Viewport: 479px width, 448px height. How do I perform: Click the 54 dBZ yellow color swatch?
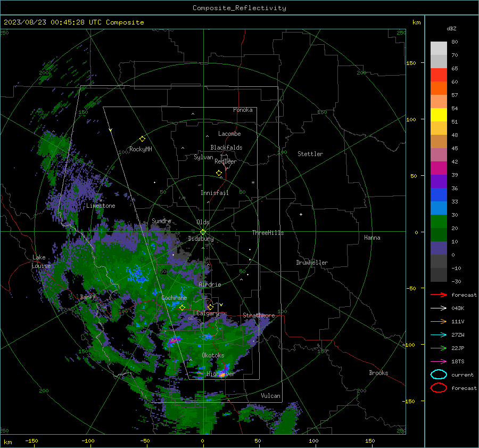(439, 115)
